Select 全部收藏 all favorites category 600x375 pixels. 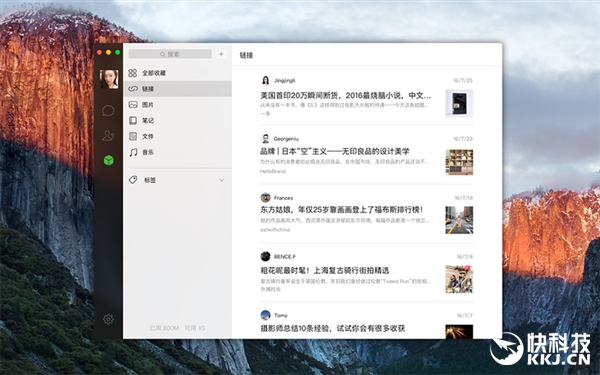click(178, 73)
